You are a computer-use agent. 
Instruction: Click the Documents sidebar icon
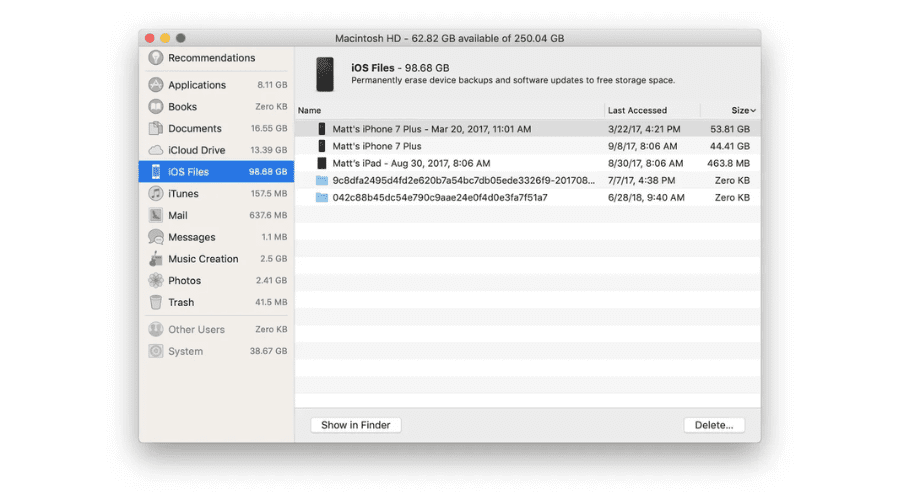pyautogui.click(x=156, y=128)
